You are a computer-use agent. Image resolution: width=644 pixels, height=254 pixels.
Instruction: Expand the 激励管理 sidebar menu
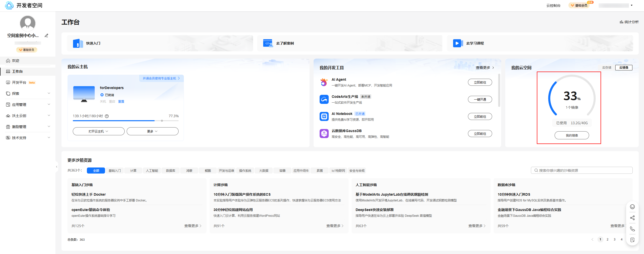(x=28, y=127)
